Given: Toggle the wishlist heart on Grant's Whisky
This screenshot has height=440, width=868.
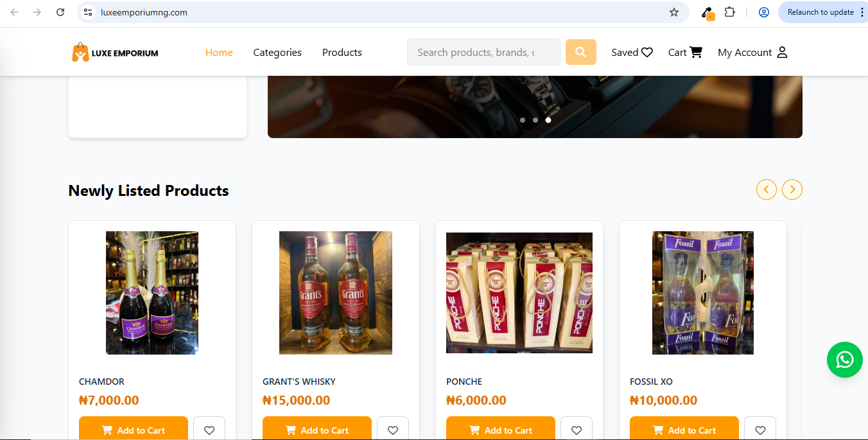Looking at the screenshot, I should tap(392, 430).
